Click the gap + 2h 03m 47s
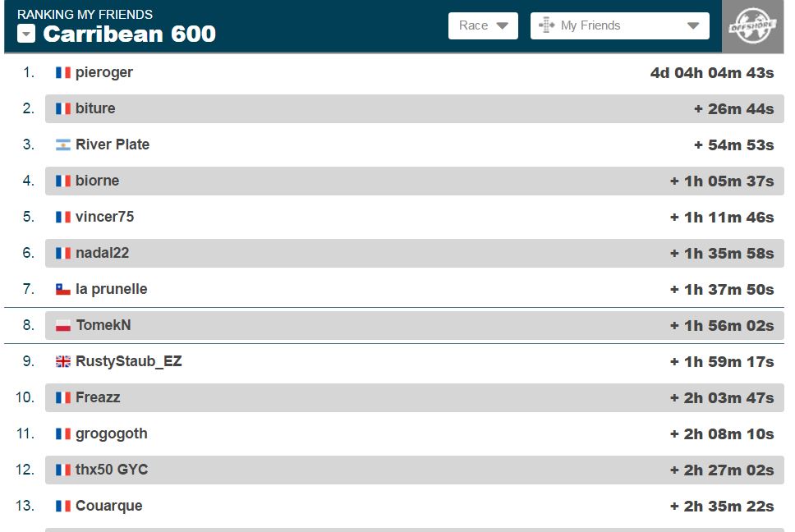 click(722, 397)
